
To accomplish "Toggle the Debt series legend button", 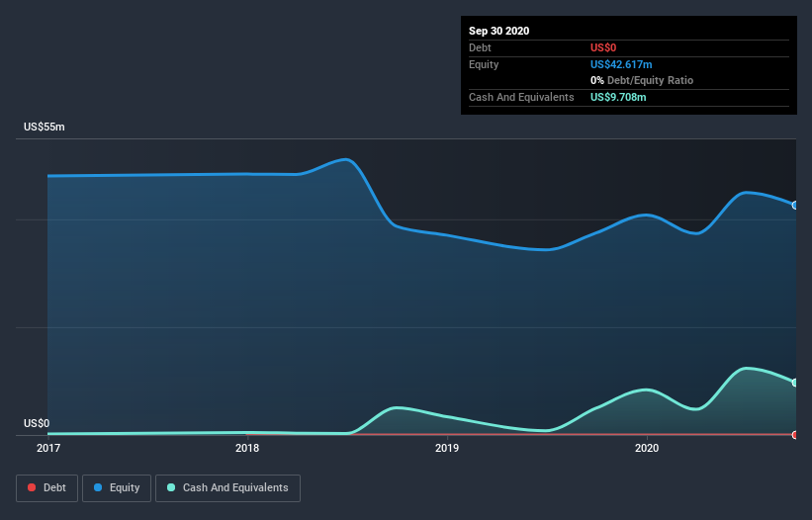I will 46,488.
